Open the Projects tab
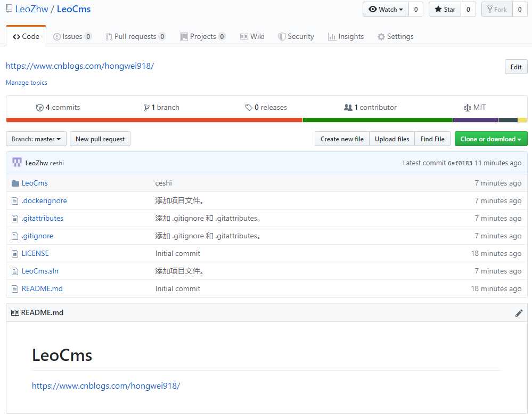 click(202, 37)
